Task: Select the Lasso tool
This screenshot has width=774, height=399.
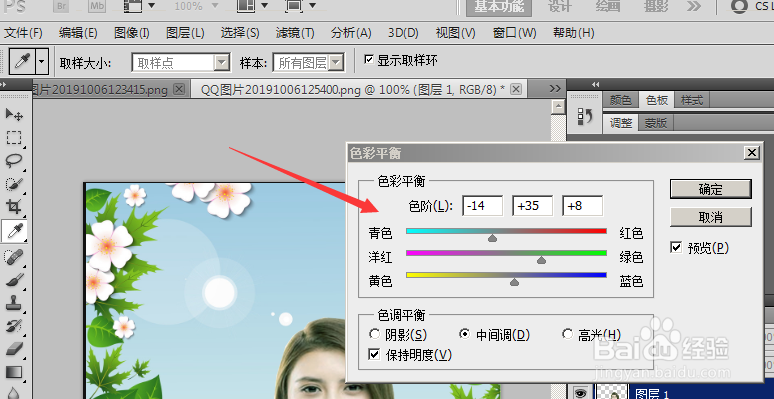Action: (x=14, y=160)
